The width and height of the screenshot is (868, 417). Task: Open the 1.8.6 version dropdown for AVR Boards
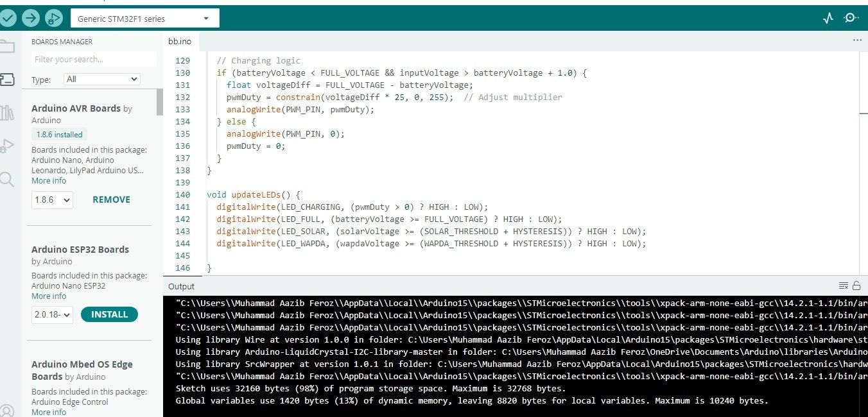[52, 200]
